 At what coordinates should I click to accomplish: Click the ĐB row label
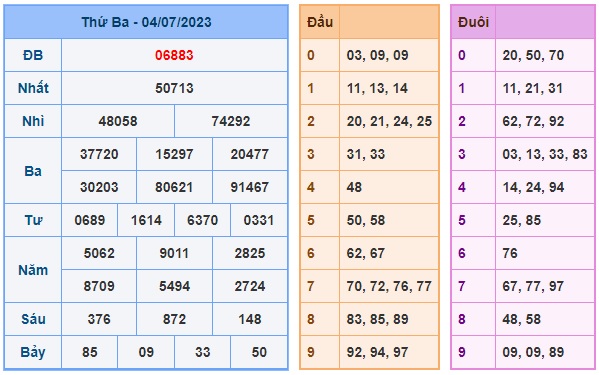33,55
